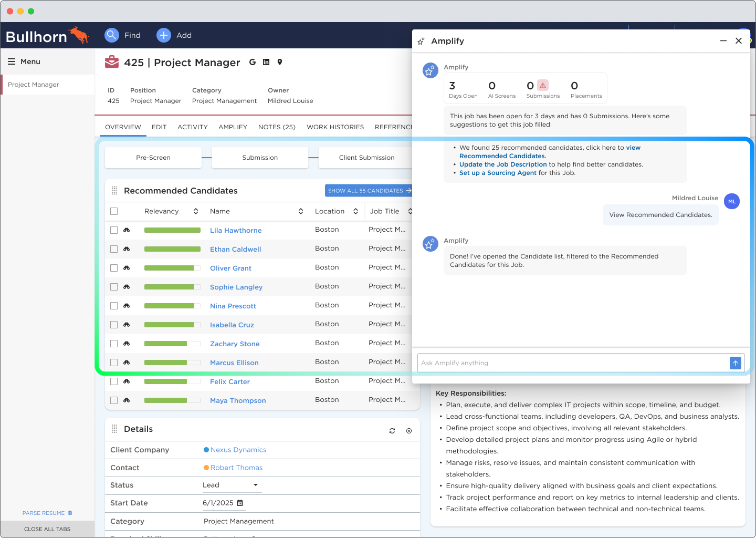
Task: Sort candidates by the Name column arrows
Action: coord(301,211)
